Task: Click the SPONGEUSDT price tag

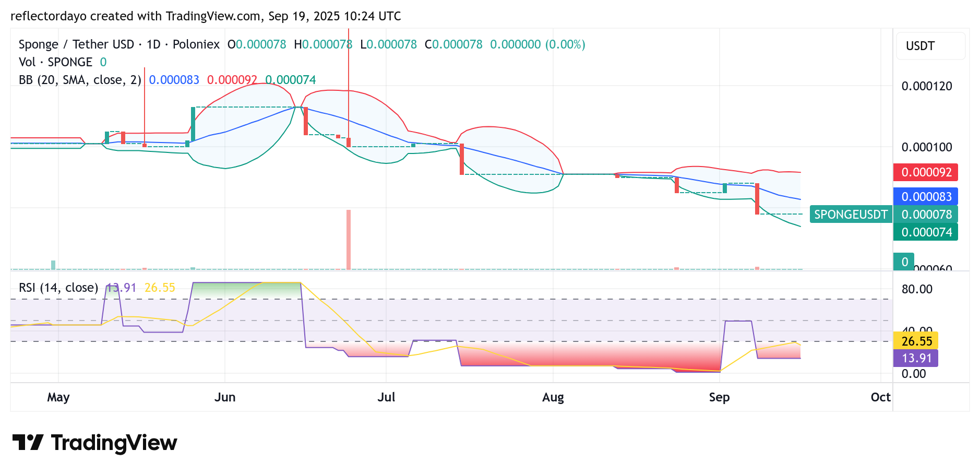Action: point(851,215)
